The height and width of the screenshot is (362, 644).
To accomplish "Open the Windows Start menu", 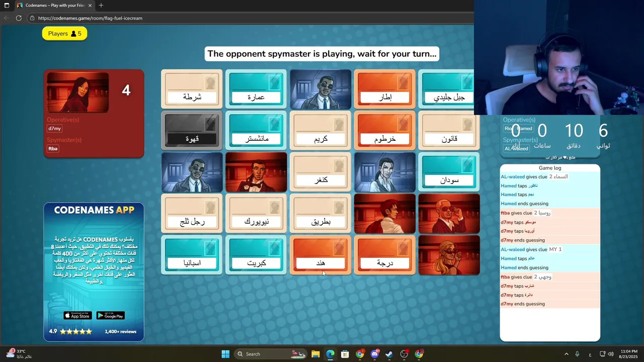I will click(225, 354).
